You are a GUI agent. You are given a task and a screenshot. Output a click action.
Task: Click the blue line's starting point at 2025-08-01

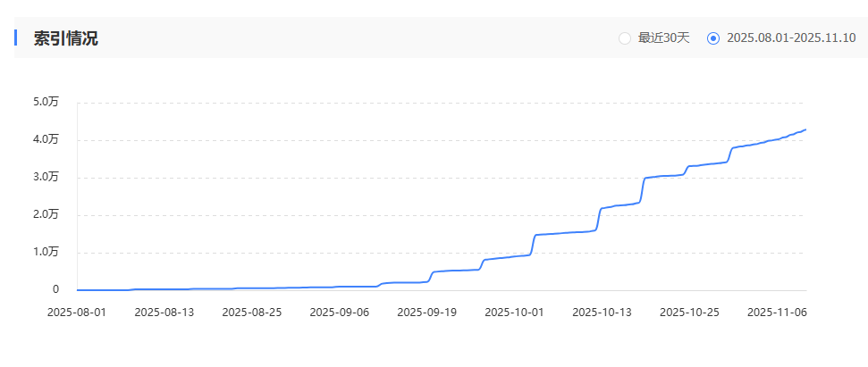(78, 289)
